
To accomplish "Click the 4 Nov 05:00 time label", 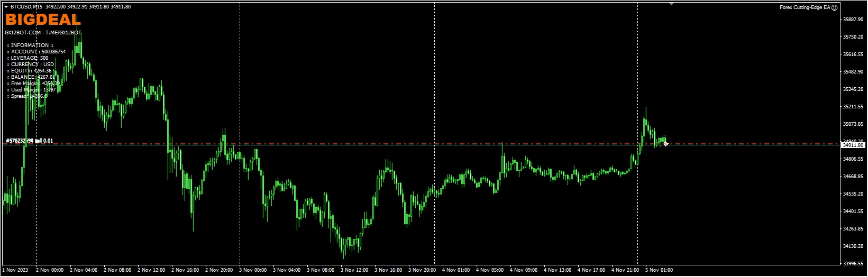I will click(490, 270).
